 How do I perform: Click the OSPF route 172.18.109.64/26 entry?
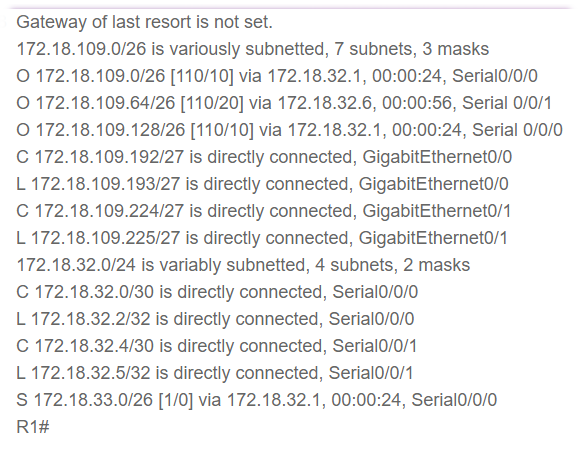[284, 103]
